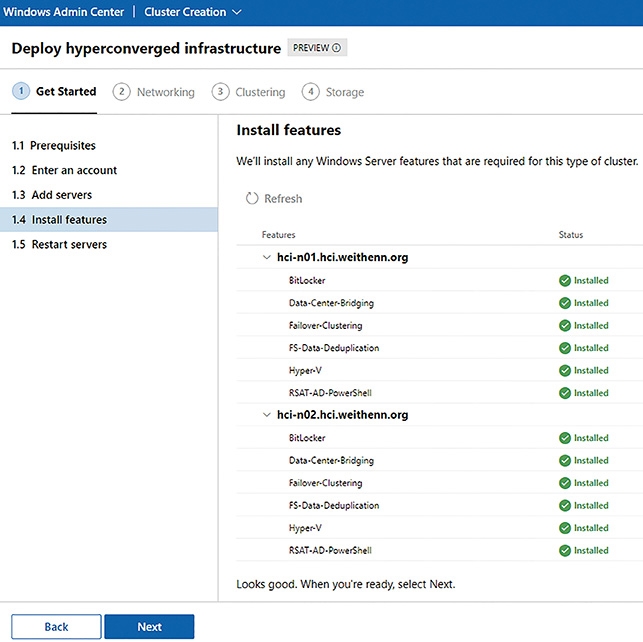Select FS-Data-Deduplication row under hci-n01
The image size is (643, 642).
coord(440,348)
